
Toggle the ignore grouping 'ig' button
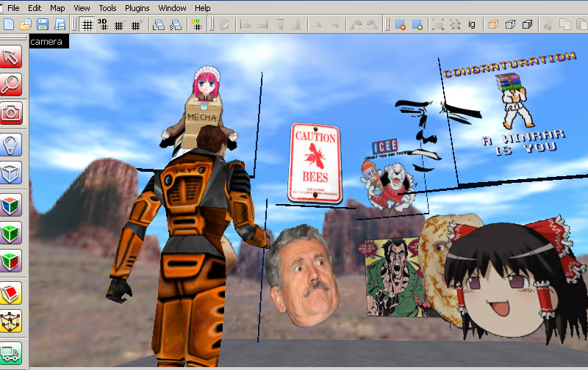pyautogui.click(x=472, y=25)
